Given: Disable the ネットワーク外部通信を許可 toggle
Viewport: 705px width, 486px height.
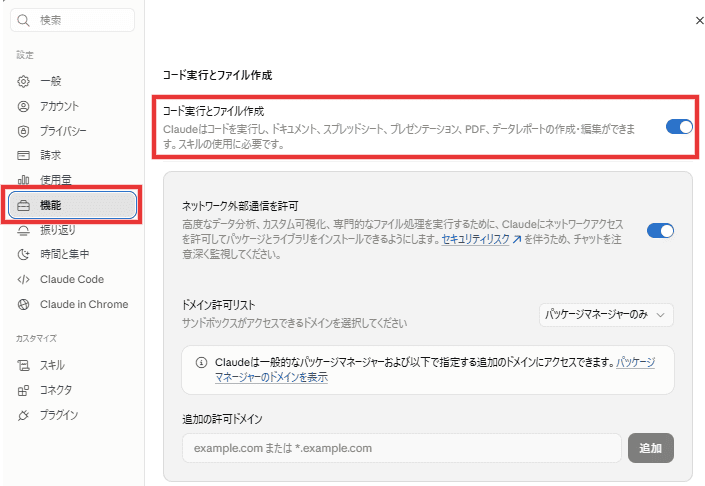Looking at the screenshot, I should click(x=660, y=231).
